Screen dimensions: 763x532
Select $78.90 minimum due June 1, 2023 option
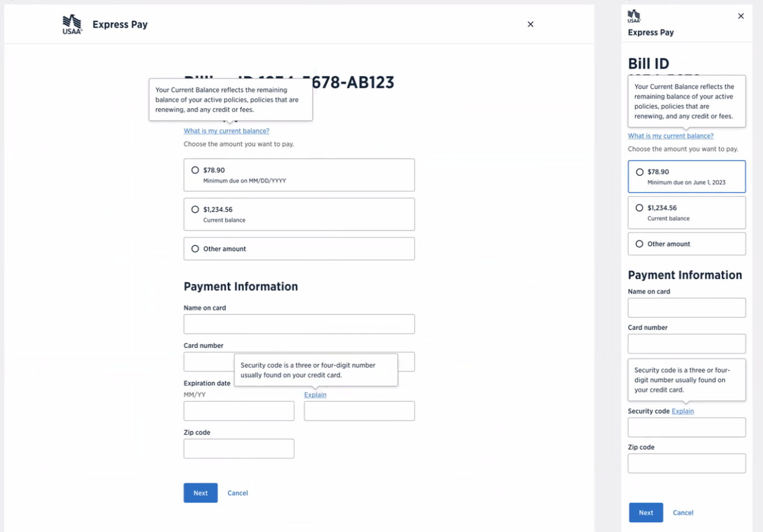tap(639, 172)
